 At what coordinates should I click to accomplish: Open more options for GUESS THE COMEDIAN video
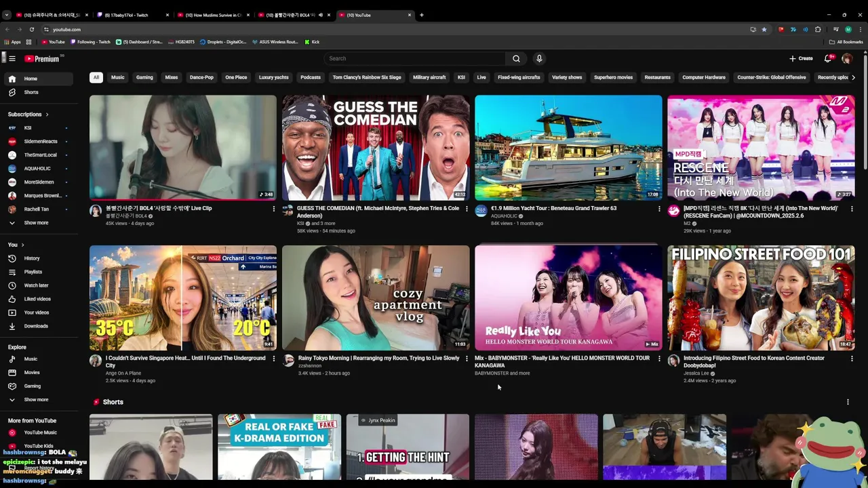[x=467, y=209]
